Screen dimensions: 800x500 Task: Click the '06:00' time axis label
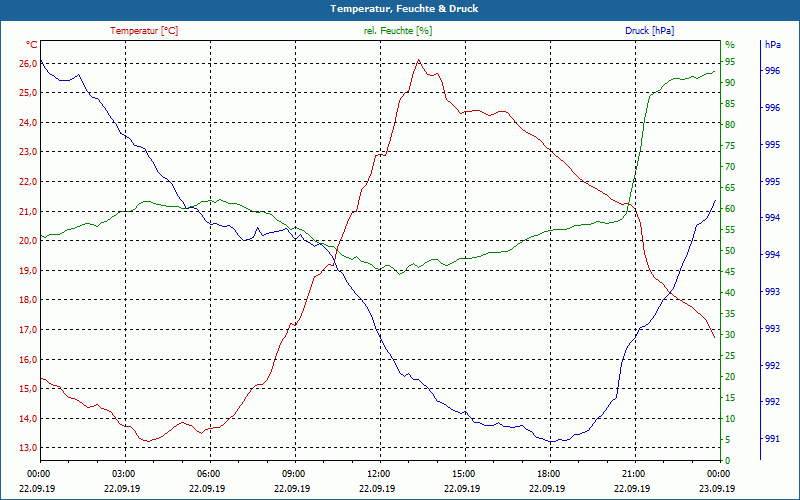[x=208, y=474]
